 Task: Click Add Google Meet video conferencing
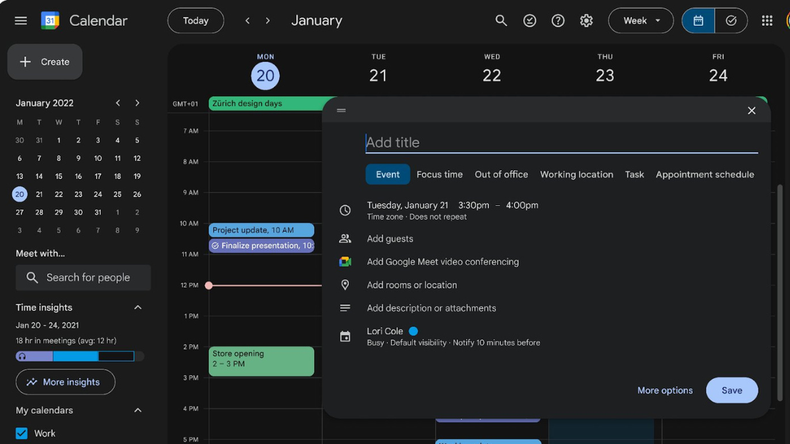coord(443,262)
